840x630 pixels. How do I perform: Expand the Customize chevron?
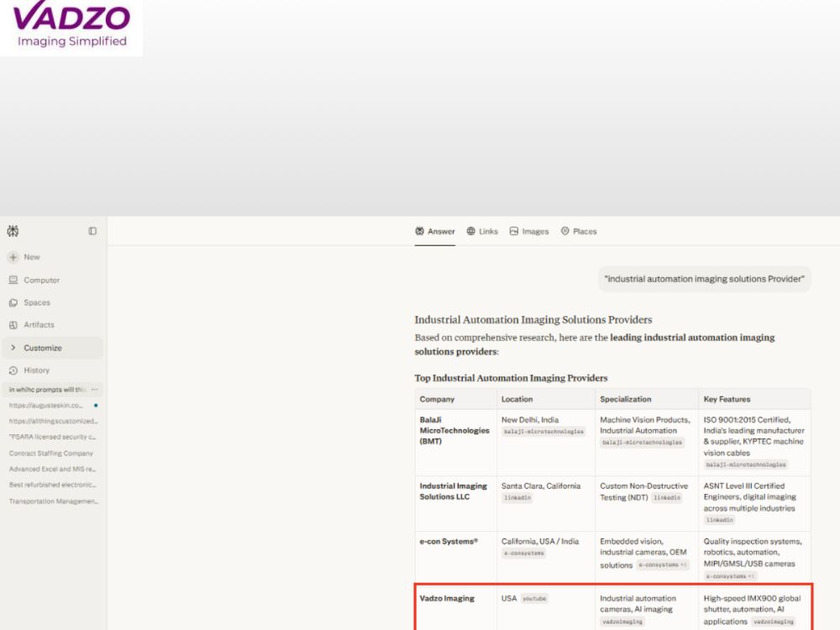[13, 348]
